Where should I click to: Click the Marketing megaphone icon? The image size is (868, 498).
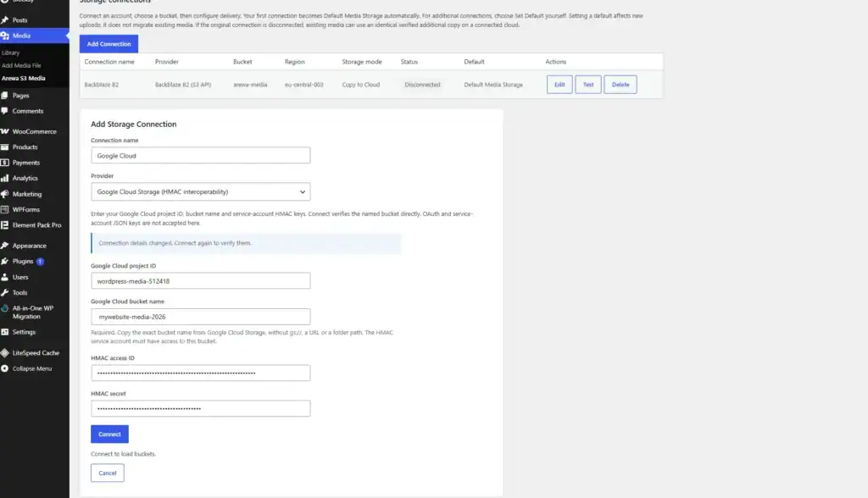pos(5,194)
